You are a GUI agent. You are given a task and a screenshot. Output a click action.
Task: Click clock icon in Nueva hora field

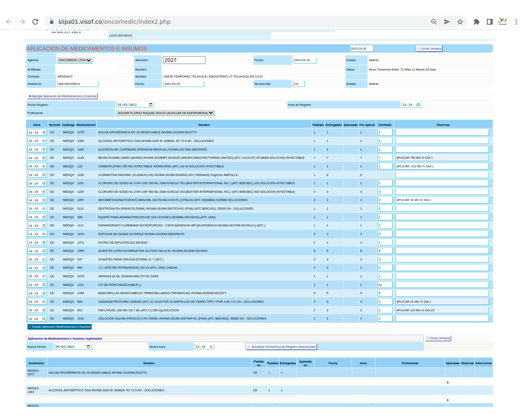[211, 347]
